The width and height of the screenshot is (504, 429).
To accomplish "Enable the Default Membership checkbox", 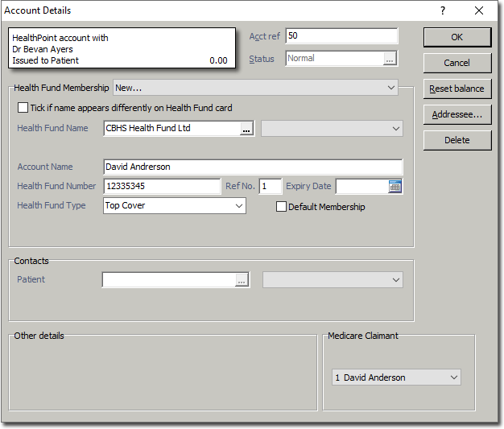I will (x=281, y=207).
